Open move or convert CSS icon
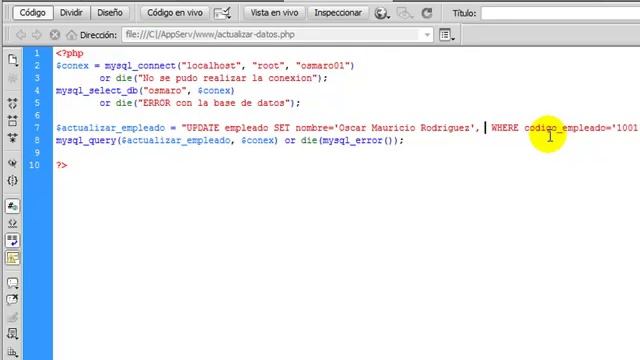This screenshot has height=360, width=640. tap(13, 352)
